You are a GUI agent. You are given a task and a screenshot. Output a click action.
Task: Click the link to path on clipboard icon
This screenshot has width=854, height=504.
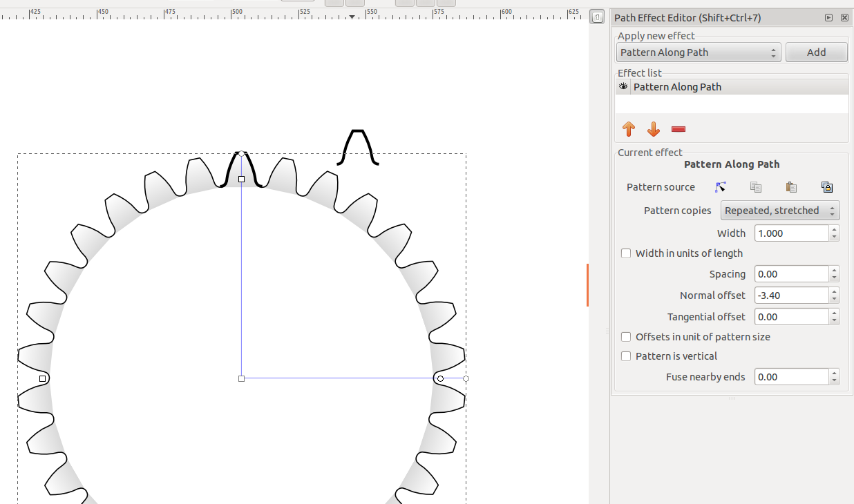(x=827, y=186)
